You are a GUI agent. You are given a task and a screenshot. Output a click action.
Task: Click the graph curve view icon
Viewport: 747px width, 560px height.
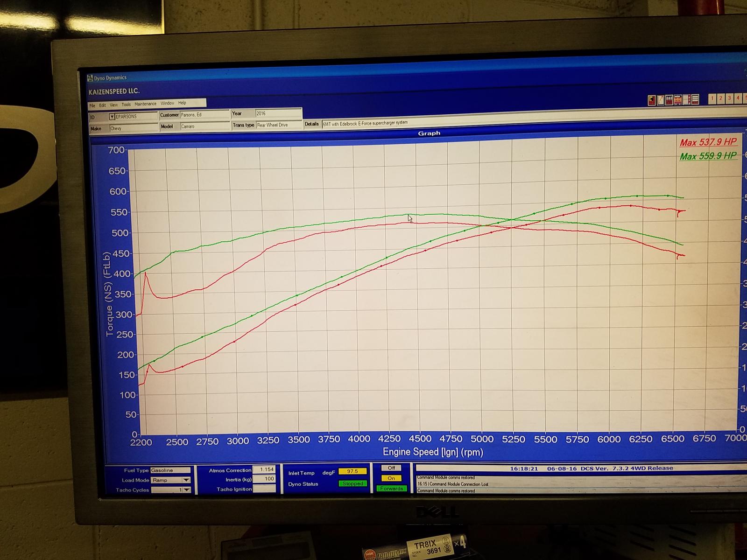pyautogui.click(x=661, y=100)
